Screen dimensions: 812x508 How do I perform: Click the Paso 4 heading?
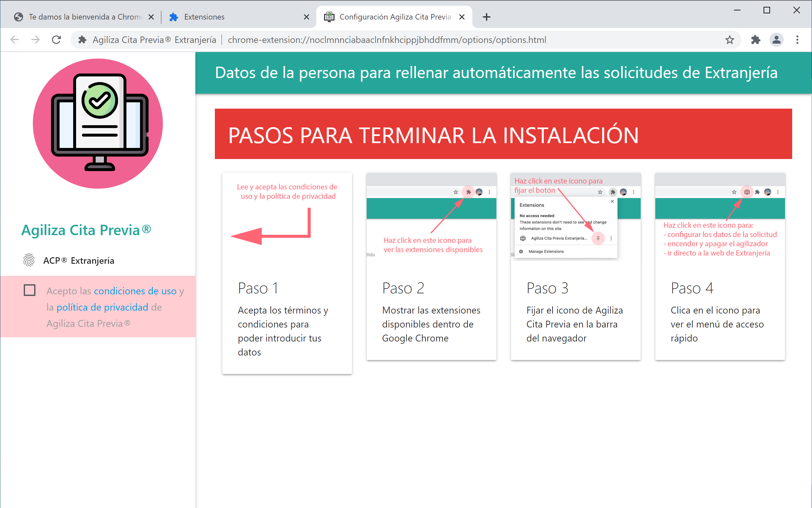click(x=692, y=288)
